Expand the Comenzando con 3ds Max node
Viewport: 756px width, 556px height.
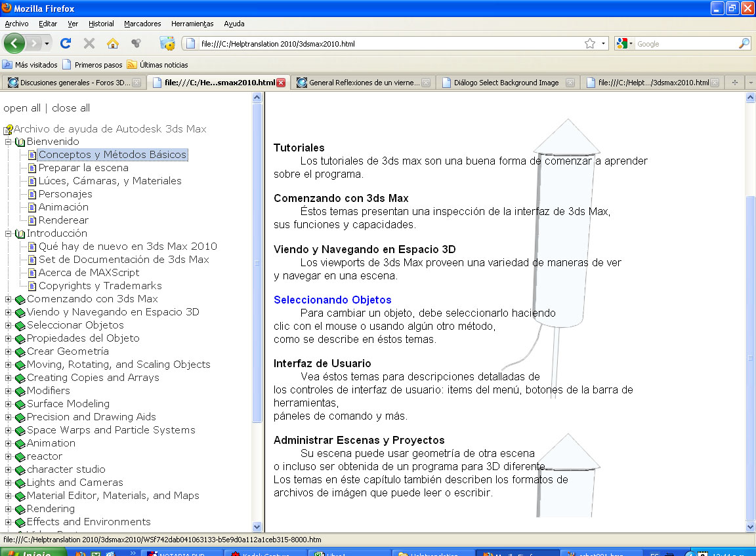coord(8,299)
